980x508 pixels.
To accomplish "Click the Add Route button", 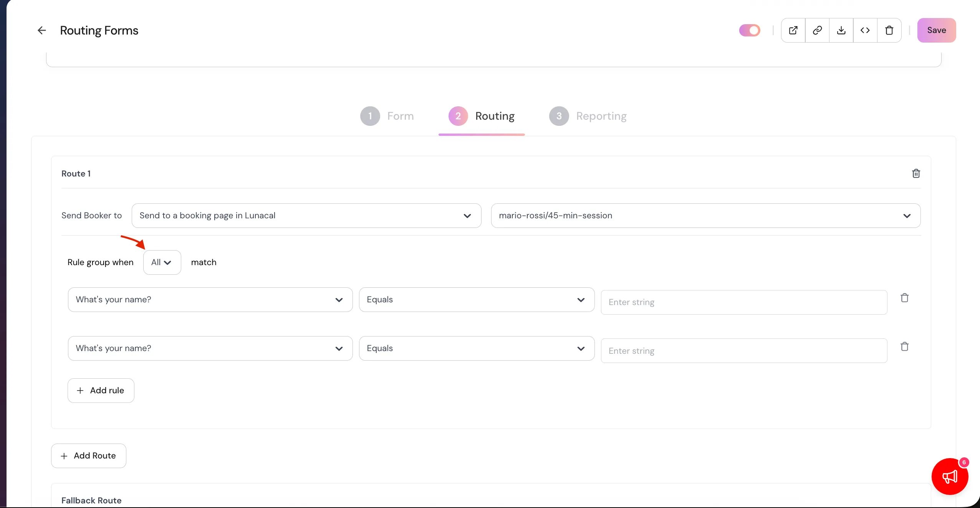I will click(88, 456).
